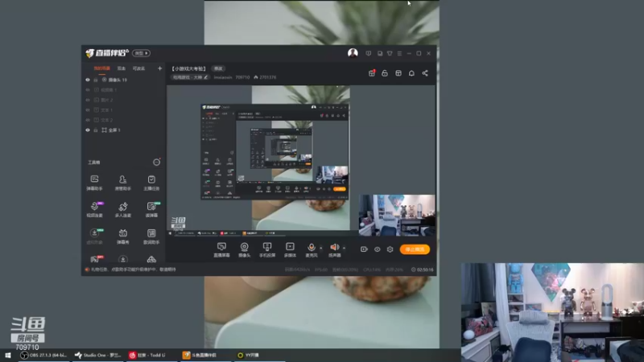Screen dimensions: 644x362
Task: Open the layout grid icon in header
Action: tap(398, 73)
